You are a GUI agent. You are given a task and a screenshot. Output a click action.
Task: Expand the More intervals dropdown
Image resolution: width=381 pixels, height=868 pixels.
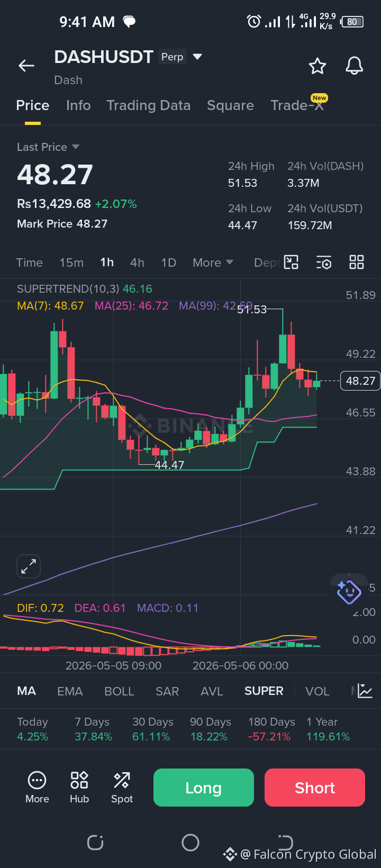point(213,263)
